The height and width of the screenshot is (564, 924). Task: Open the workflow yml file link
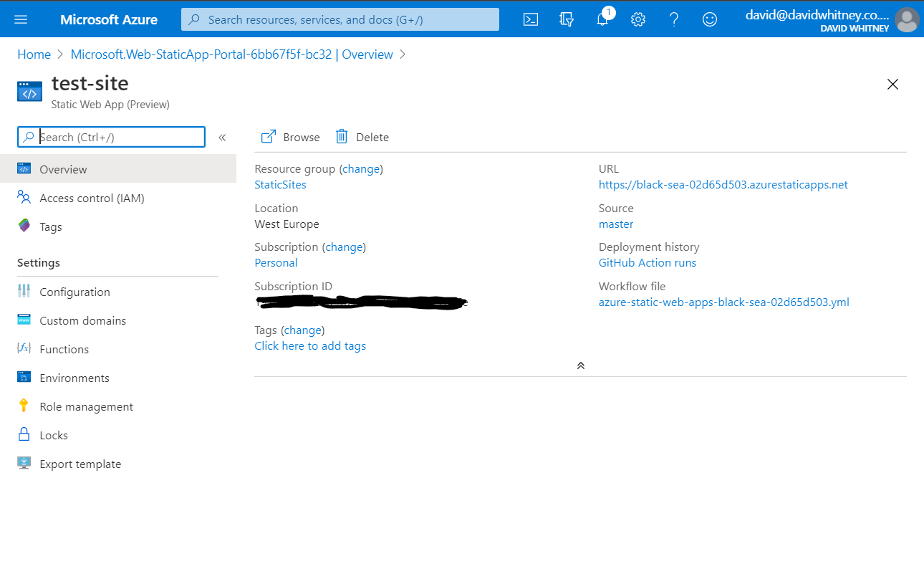[724, 302]
